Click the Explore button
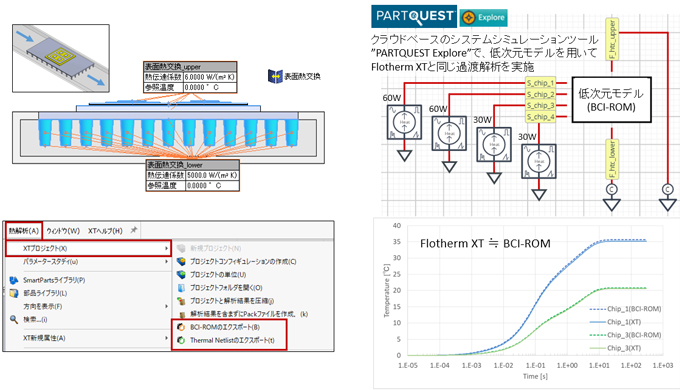This screenshot has height=390, width=680. (484, 18)
